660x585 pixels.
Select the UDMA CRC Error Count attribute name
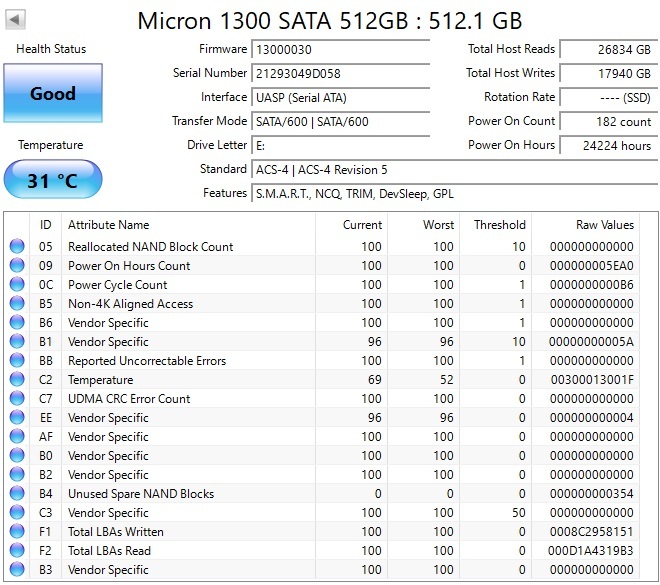point(129,399)
